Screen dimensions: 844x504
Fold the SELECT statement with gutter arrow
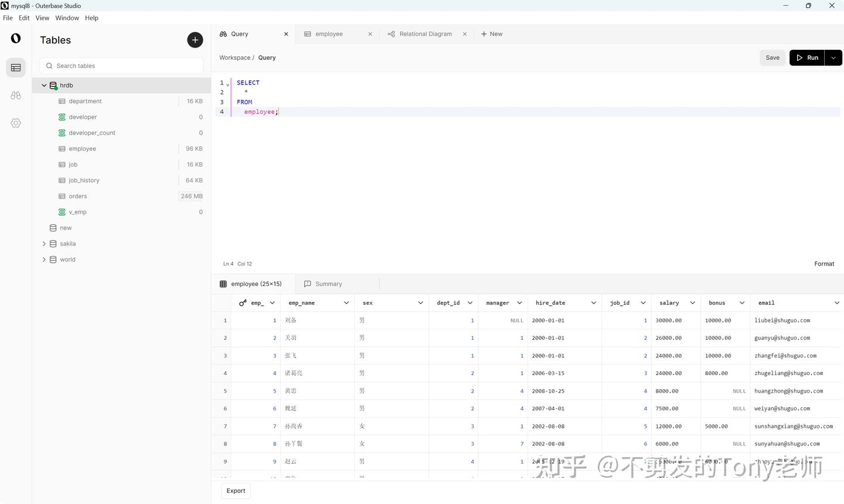pos(228,84)
